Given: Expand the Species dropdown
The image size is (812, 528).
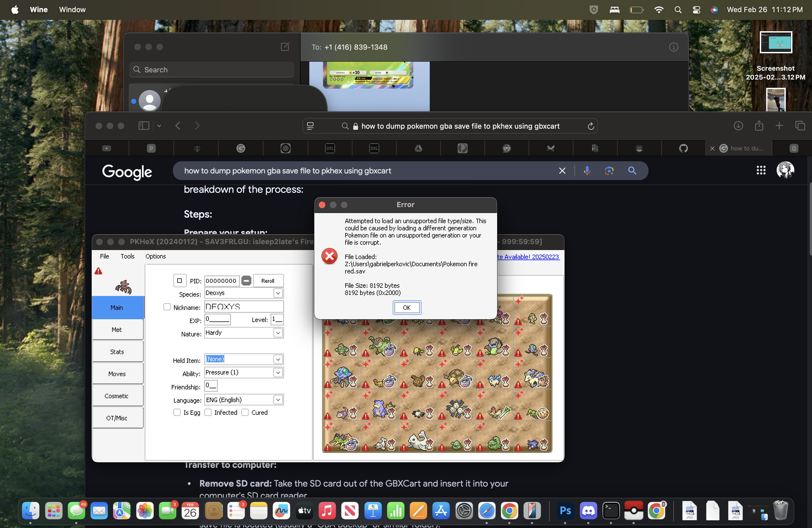Looking at the screenshot, I should click(278, 293).
